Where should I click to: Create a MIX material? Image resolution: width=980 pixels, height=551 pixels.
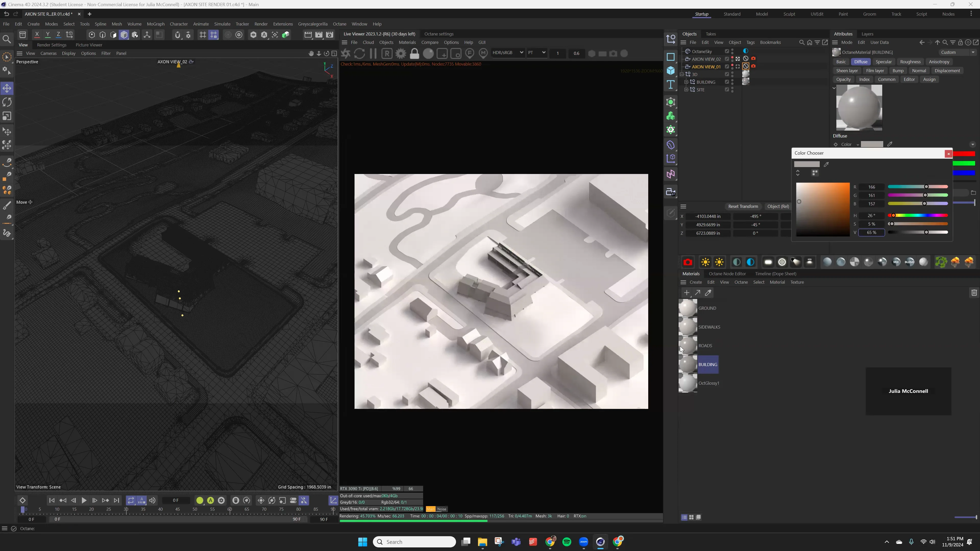pyautogui.click(x=896, y=262)
